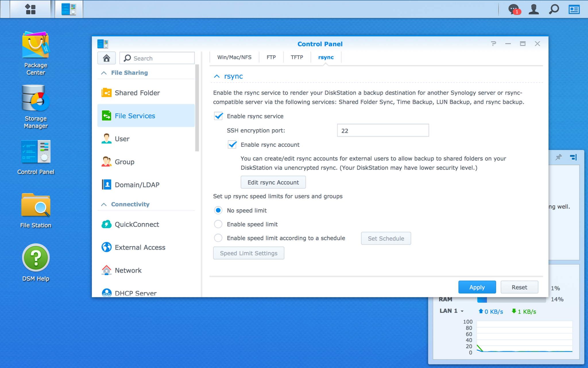
Task: Select Shared Folder in the sidebar
Action: [x=137, y=93]
